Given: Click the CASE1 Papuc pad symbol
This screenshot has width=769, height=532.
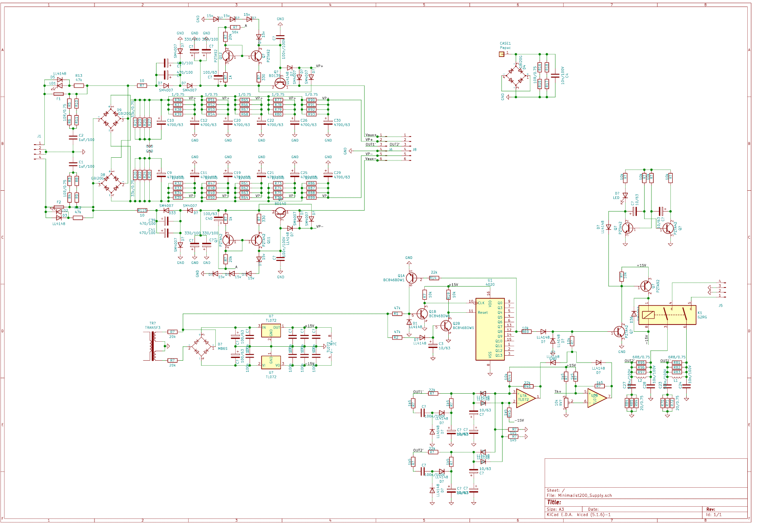Looking at the screenshot, I should 501,54.
